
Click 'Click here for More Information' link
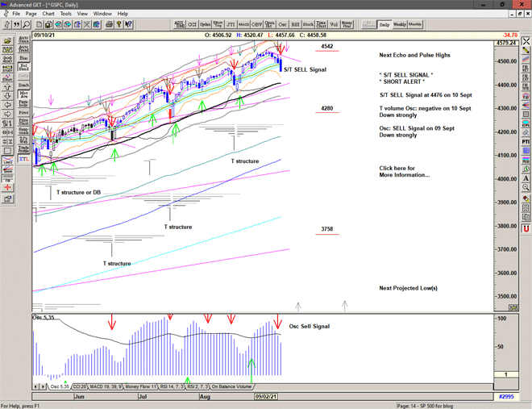[x=404, y=171]
